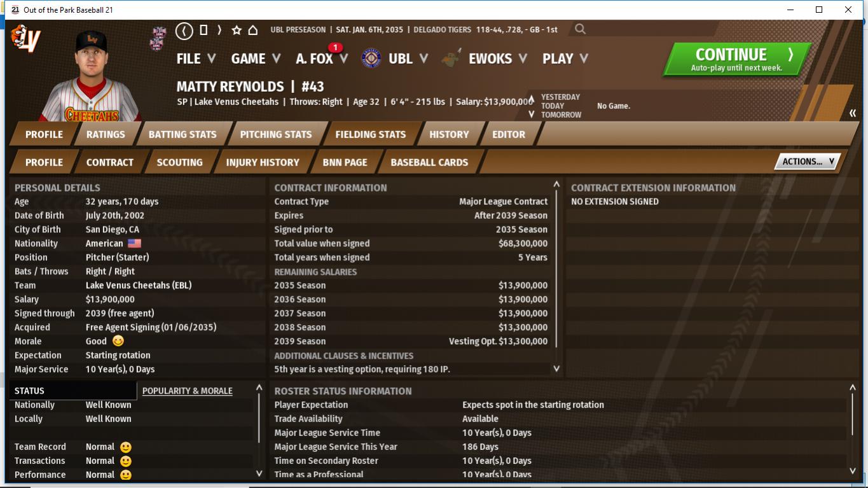Click the search magnifier icon

tap(579, 29)
